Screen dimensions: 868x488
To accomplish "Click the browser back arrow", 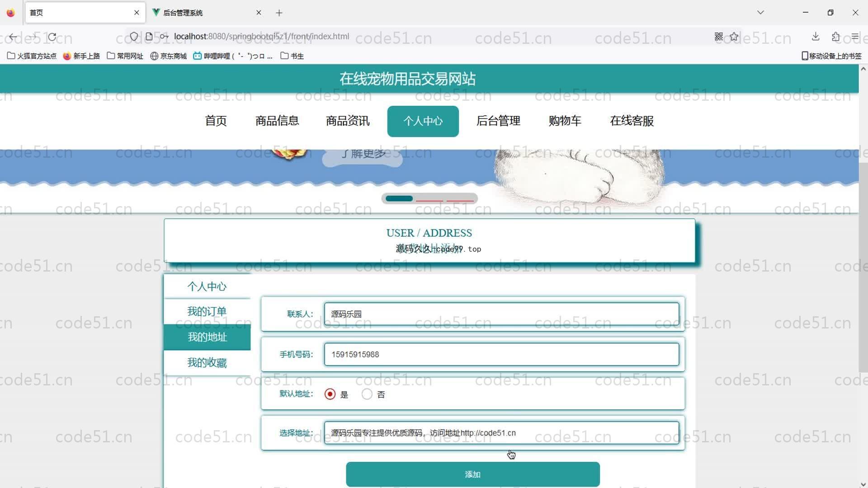I will [x=13, y=37].
